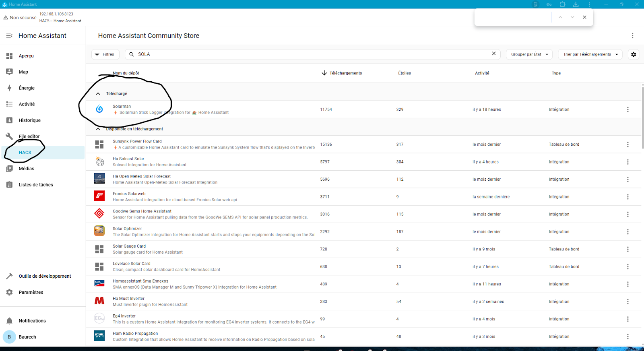Open the three-dot menu for Solarman

[x=627, y=109]
